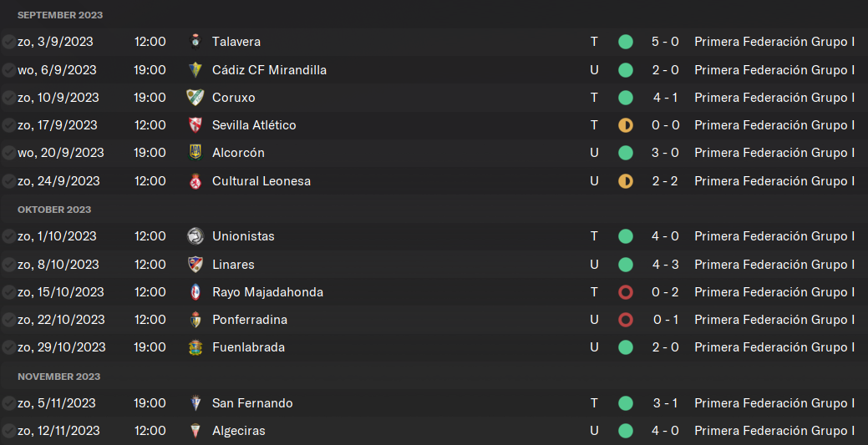Open the Linares team page
Viewport: 868px width, 445px height.
coord(233,265)
